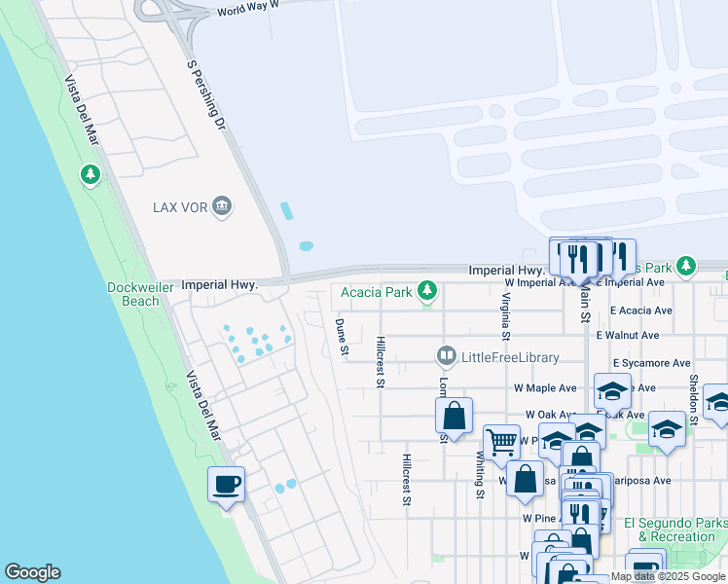
Task: Select Imperial Hwy. label beside Dockweiler Beach
Action: pos(219,284)
